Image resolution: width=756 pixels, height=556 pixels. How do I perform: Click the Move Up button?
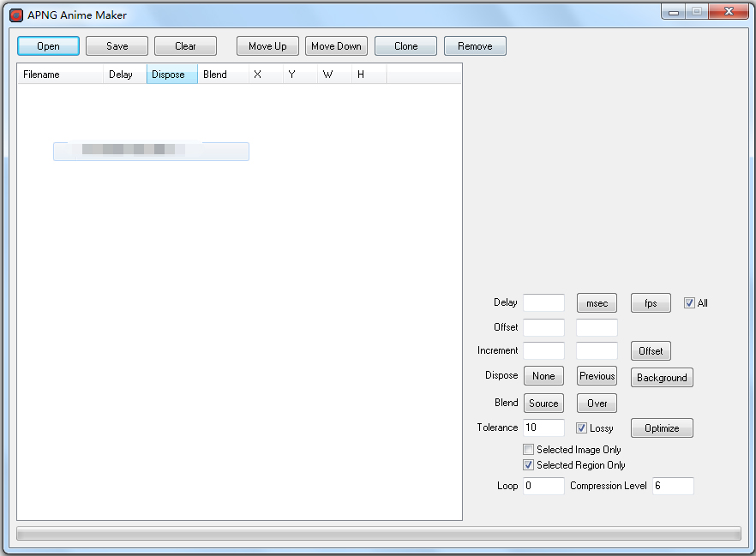(x=267, y=46)
